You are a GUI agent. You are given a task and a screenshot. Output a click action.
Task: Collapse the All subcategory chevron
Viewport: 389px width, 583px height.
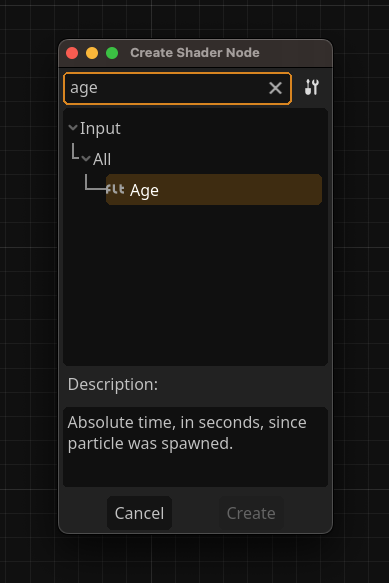(86, 159)
